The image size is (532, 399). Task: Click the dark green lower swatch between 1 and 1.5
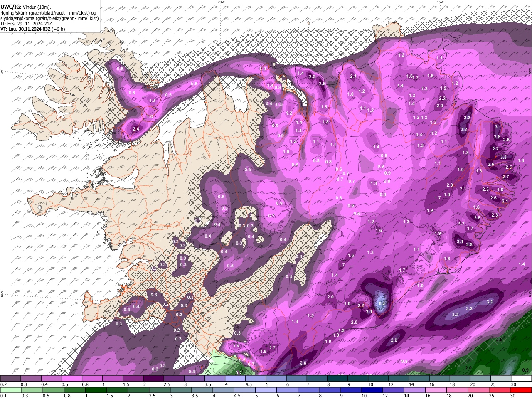click(x=96, y=390)
